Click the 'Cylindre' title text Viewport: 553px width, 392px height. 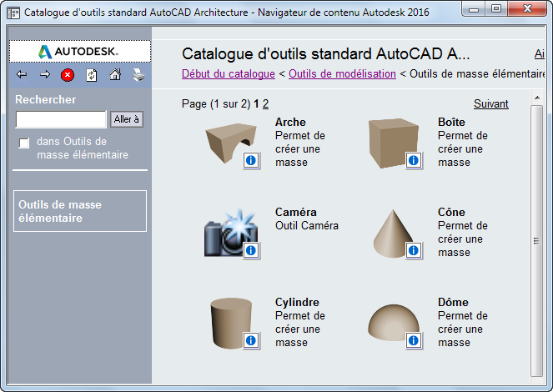[297, 302]
